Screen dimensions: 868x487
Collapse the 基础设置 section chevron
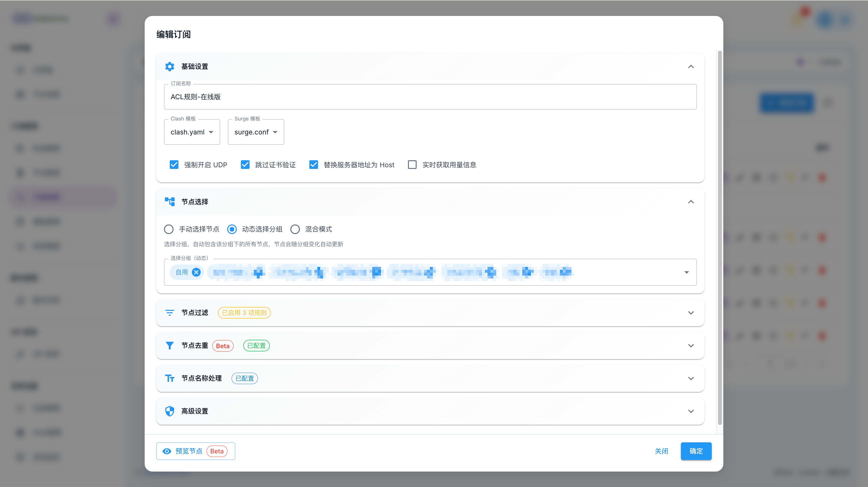click(x=691, y=66)
